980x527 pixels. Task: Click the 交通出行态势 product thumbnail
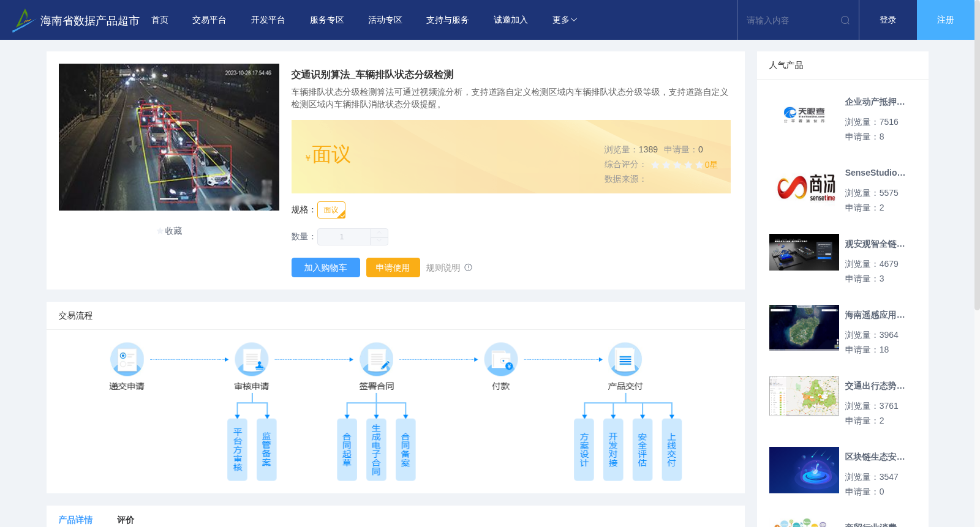click(804, 396)
